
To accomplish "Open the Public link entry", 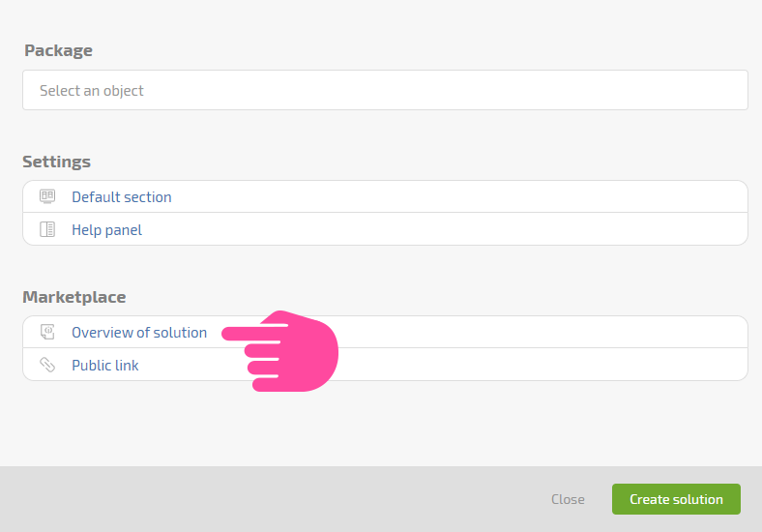I will pos(105,366).
